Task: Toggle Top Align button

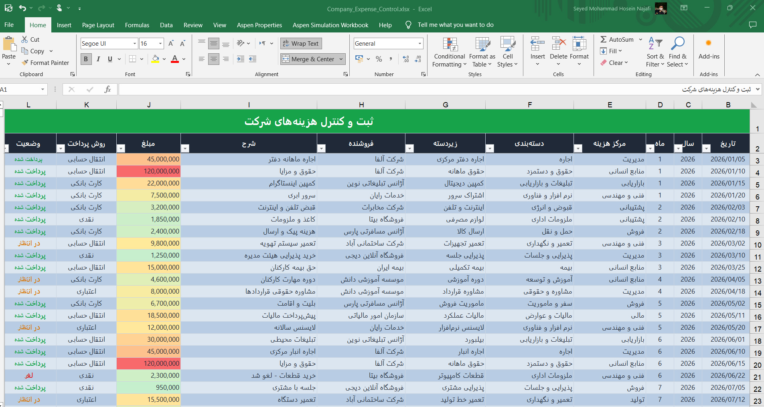Action: point(202,43)
